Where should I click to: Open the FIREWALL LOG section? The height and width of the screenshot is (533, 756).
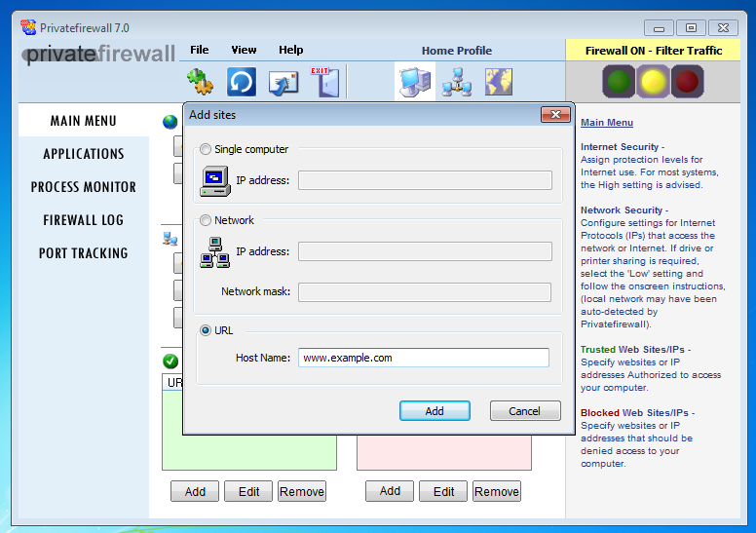[x=84, y=220]
